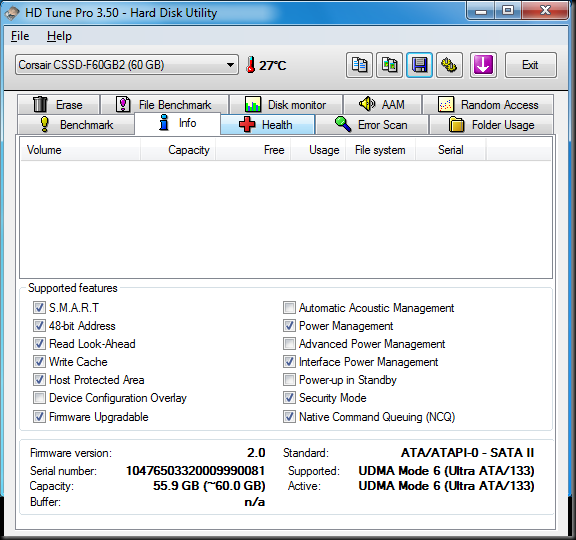Toggle the Write Cache checkbox
The width and height of the screenshot is (576, 540).
tap(39, 361)
